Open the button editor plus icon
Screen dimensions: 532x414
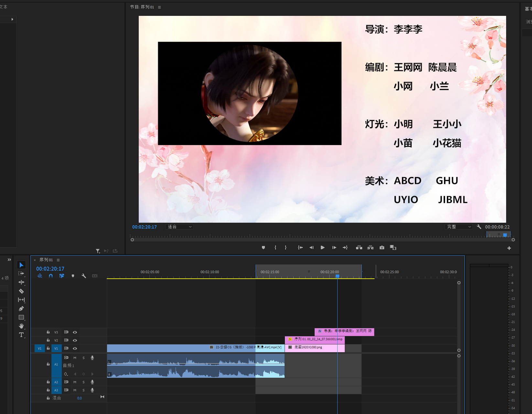509,248
